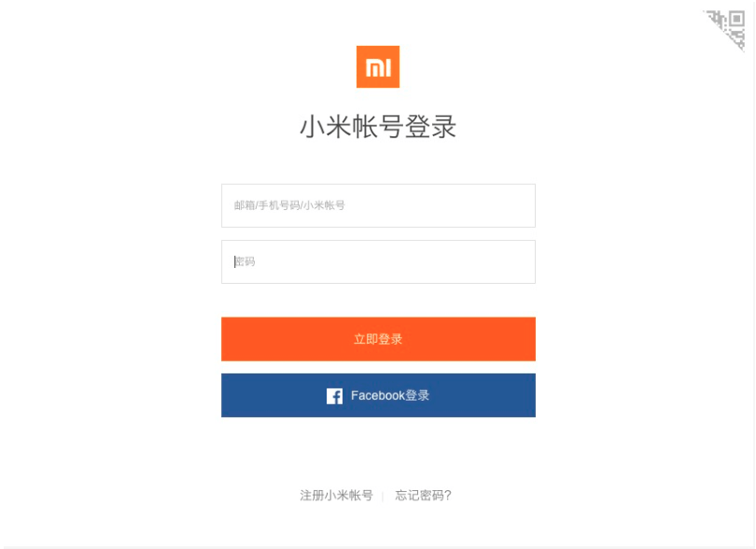Open the 注册小米帐号 registration link

point(337,496)
